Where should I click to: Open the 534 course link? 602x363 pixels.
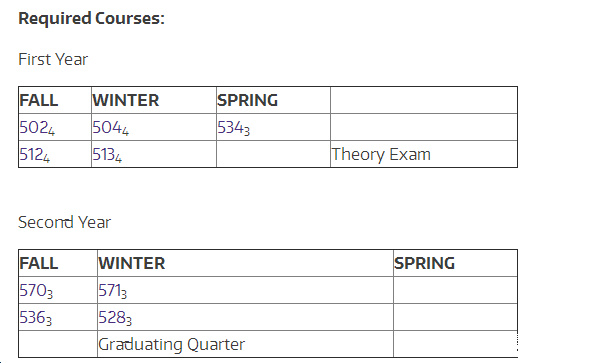[231, 127]
